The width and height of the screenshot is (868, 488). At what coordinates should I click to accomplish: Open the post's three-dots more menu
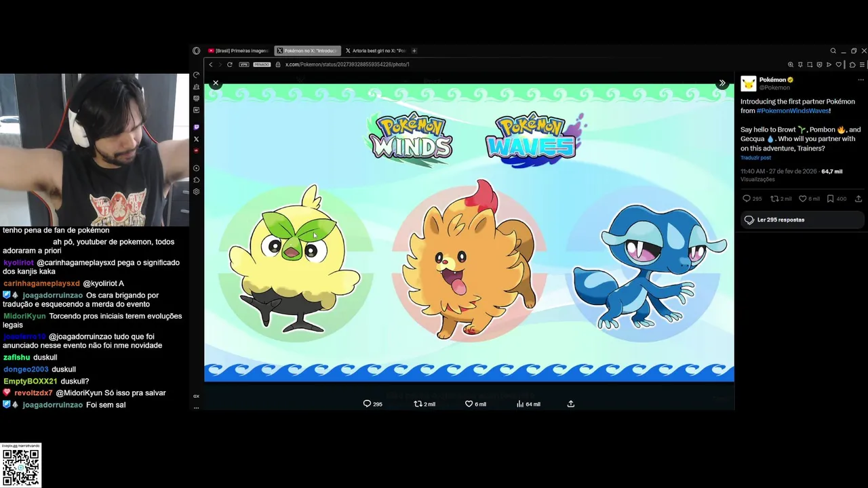861,80
